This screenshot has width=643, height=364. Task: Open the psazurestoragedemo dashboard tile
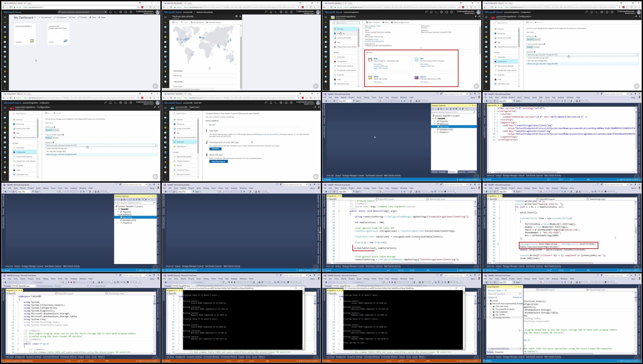pos(25,34)
